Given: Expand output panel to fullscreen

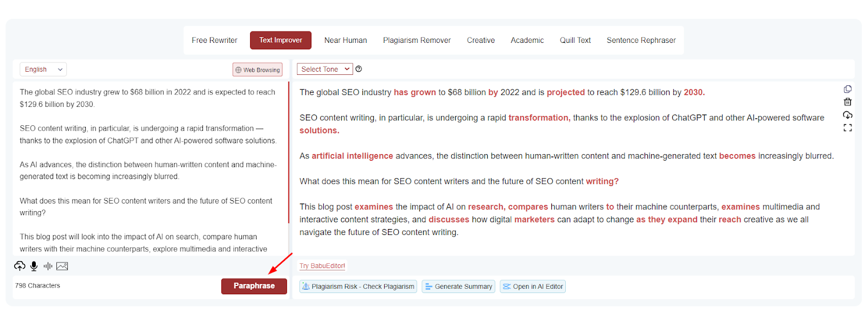Looking at the screenshot, I should [847, 128].
